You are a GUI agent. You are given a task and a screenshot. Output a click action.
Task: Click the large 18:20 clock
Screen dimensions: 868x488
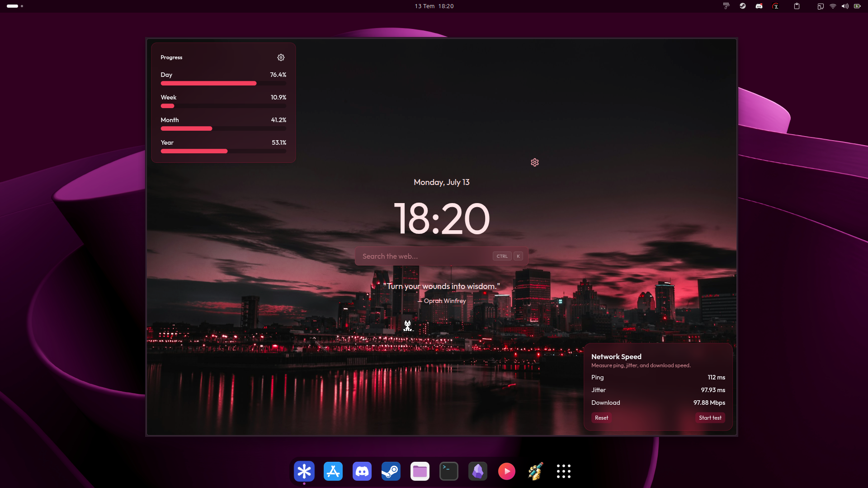point(442,218)
